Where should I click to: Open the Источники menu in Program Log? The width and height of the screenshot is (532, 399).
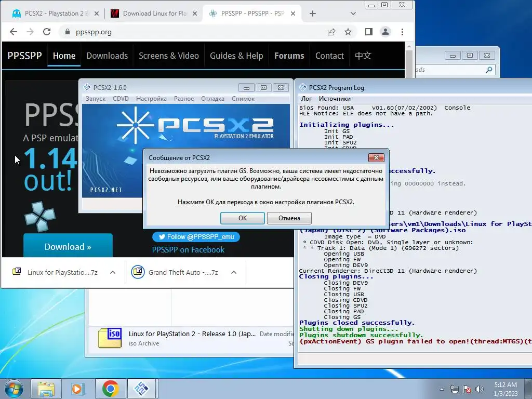coord(335,99)
